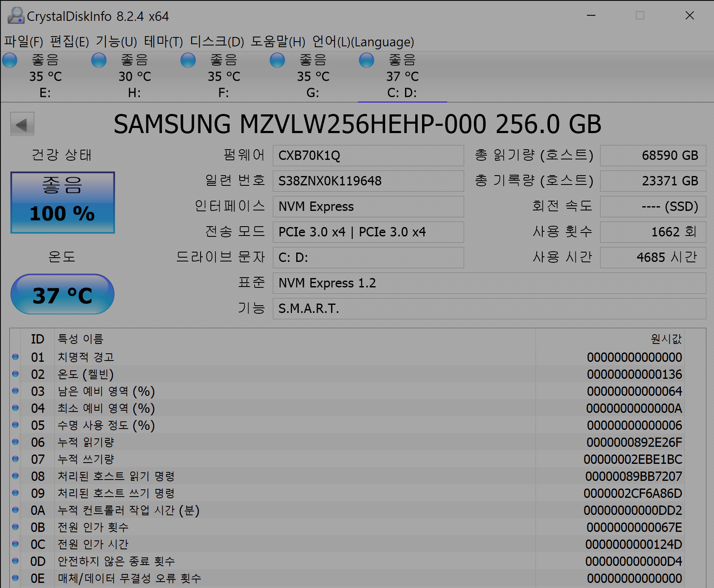The image size is (714, 588).
Task: Click power on hours value 4685 시간
Action: pyautogui.click(x=653, y=258)
